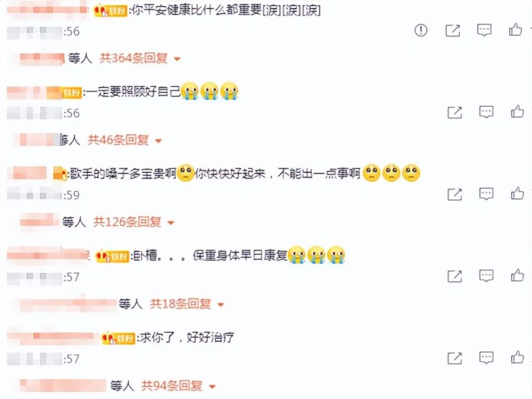Screen dimensions: 532x399
Task: Like the 一定要照顾好自己 comment
Action: coord(518,111)
